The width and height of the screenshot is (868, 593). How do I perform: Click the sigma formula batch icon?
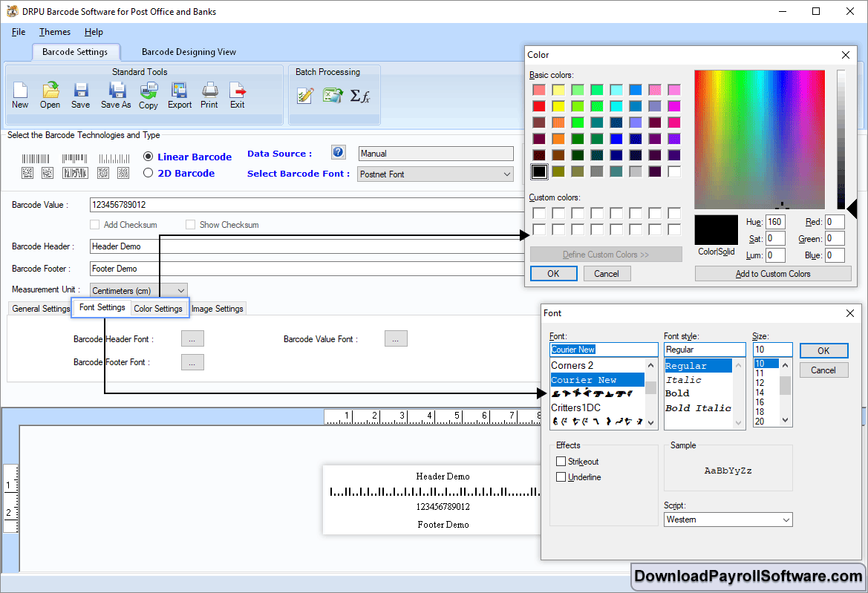click(x=360, y=96)
